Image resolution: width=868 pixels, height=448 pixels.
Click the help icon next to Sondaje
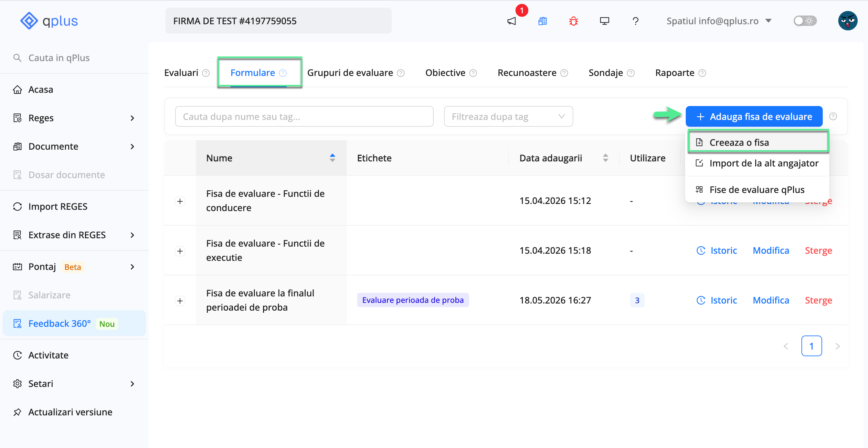[631, 73]
